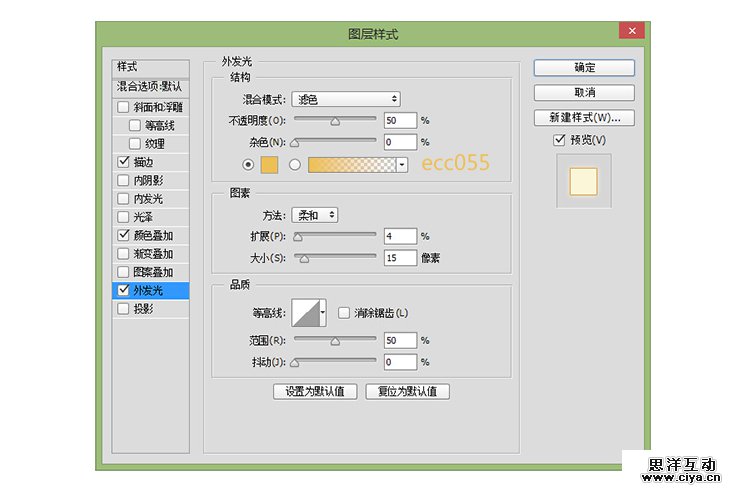
Task: Uncheck the 描边 stroke checkbox
Action: [x=123, y=162]
